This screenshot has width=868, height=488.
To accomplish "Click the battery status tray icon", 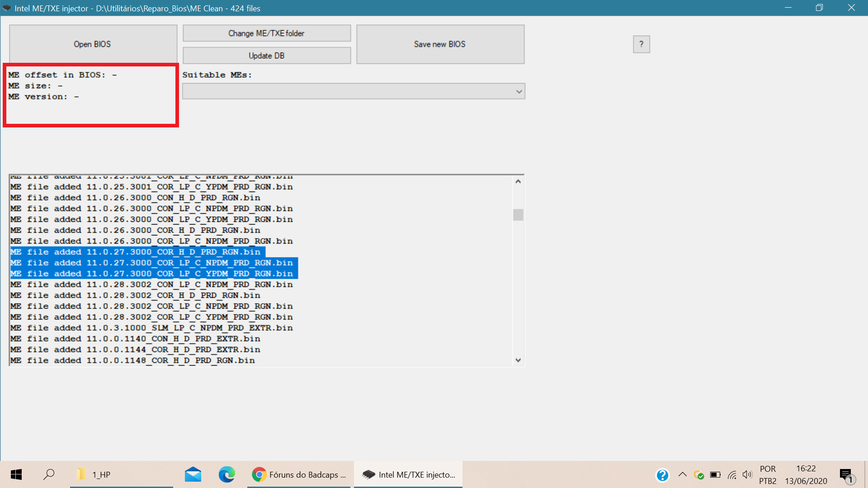I will click(x=715, y=475).
